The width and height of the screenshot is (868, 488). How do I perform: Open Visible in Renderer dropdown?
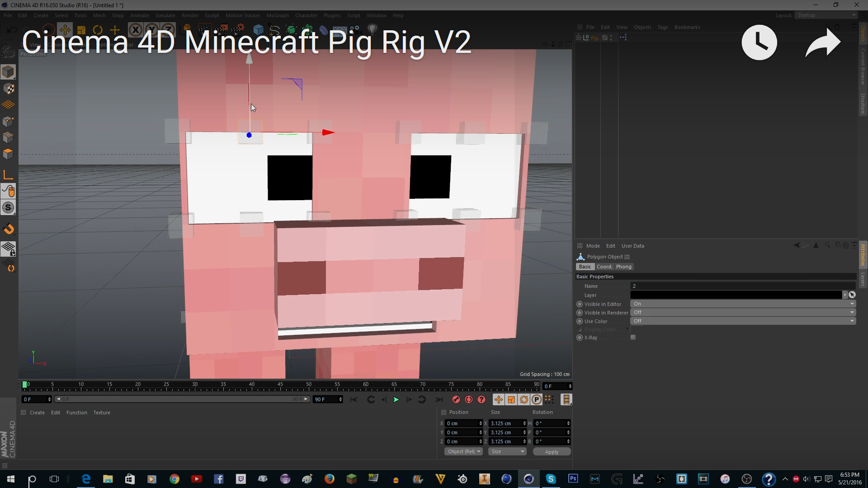pos(743,312)
